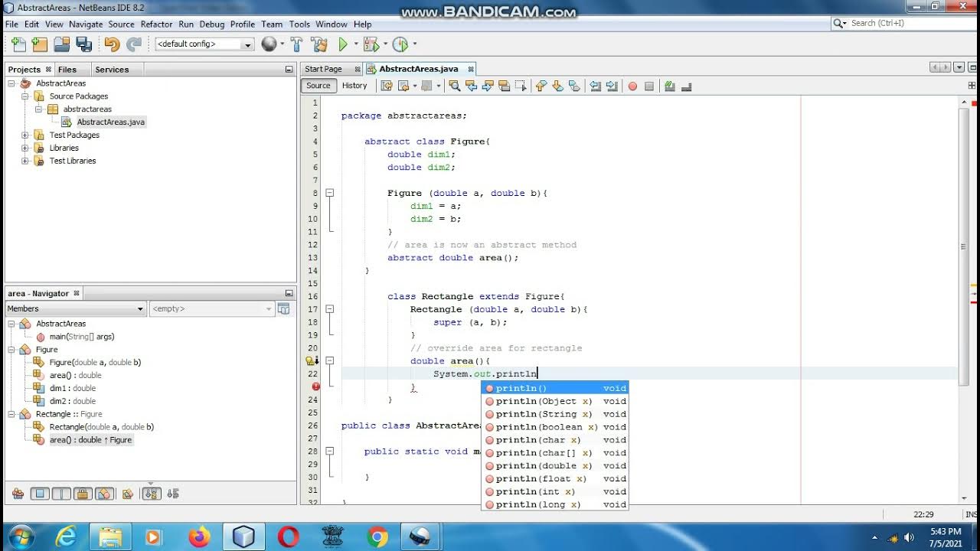This screenshot has height=551, width=980.
Task: Open Firefox from the Windows taskbar
Action: tap(199, 537)
